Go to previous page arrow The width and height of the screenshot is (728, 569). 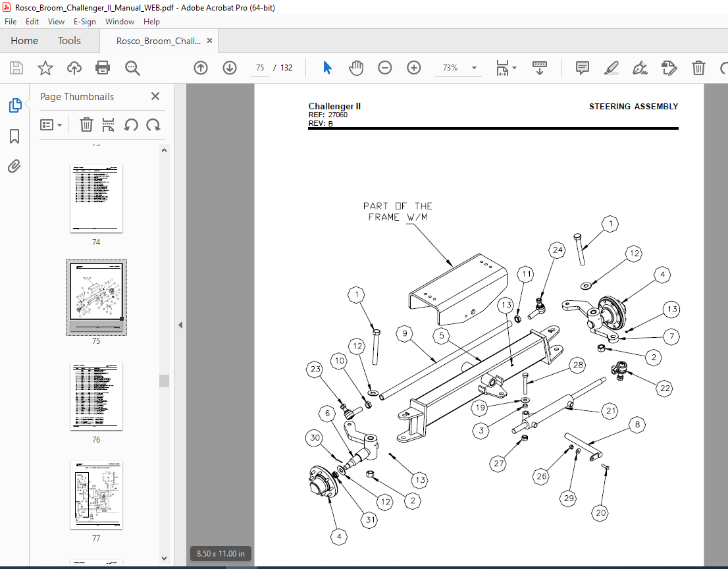coord(201,68)
